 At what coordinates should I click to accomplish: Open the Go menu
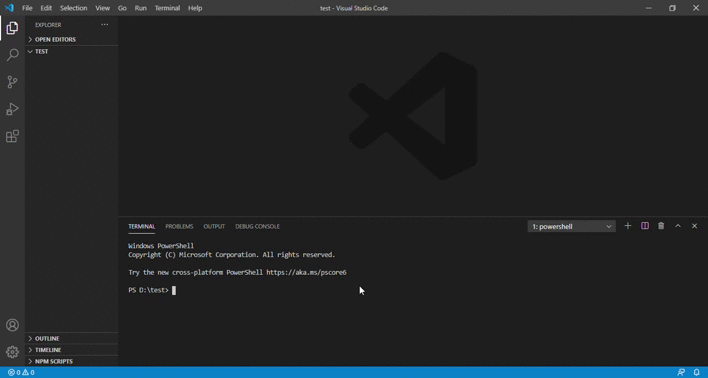pos(122,8)
